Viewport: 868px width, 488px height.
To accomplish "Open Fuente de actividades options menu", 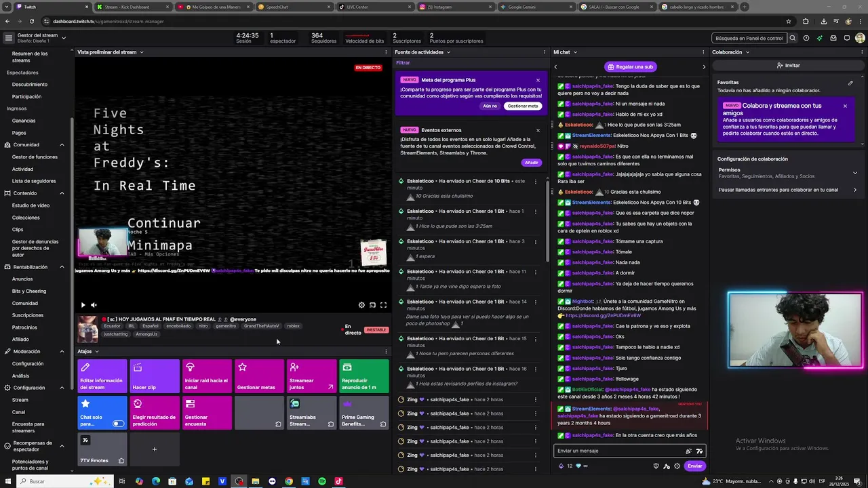I will (x=544, y=52).
